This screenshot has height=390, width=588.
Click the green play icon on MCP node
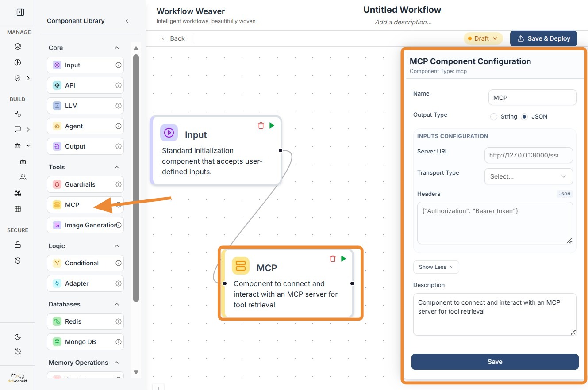tap(343, 259)
